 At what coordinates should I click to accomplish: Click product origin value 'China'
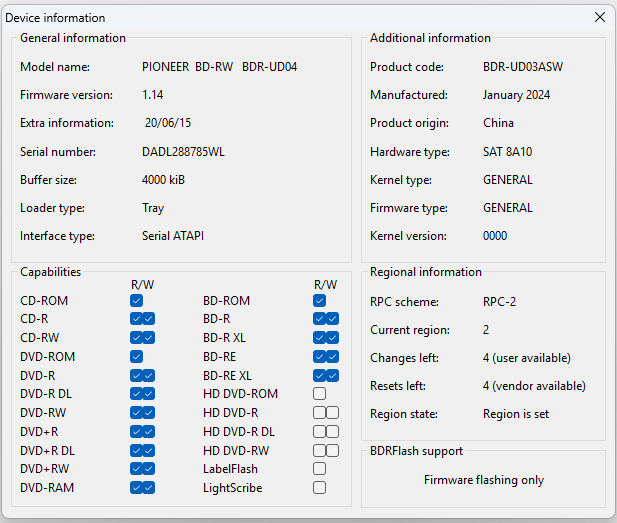click(x=498, y=123)
